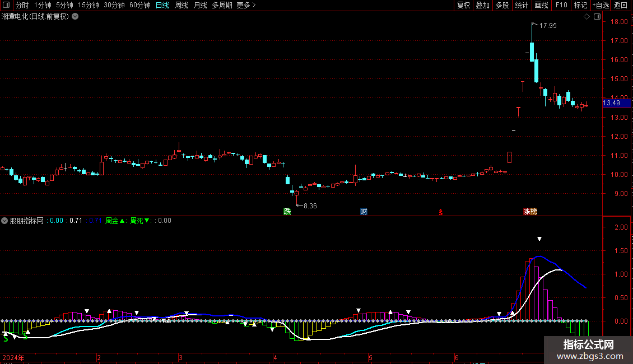Click the green 跌 event marker
Screen dimensions: 633x364
click(x=287, y=212)
